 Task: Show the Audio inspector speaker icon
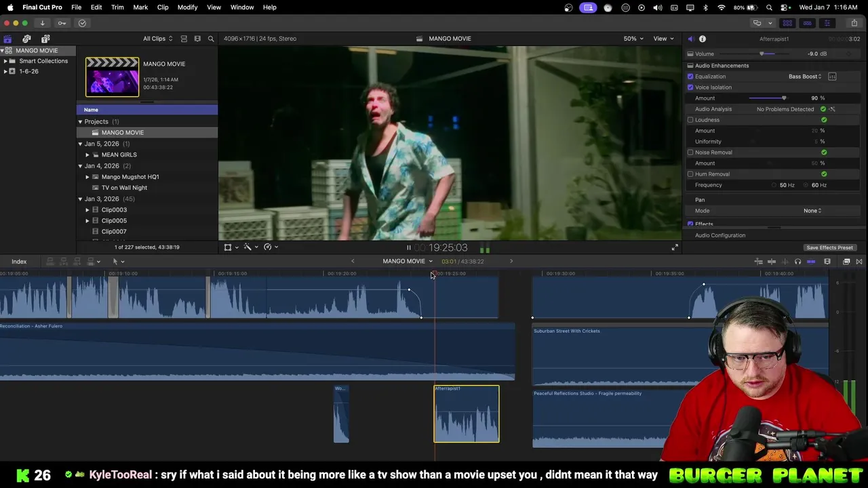690,39
